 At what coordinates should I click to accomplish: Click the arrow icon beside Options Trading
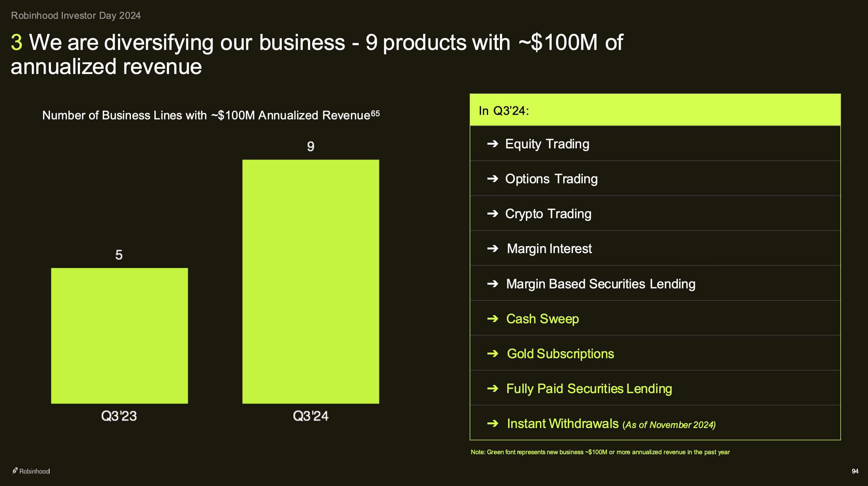click(x=493, y=178)
